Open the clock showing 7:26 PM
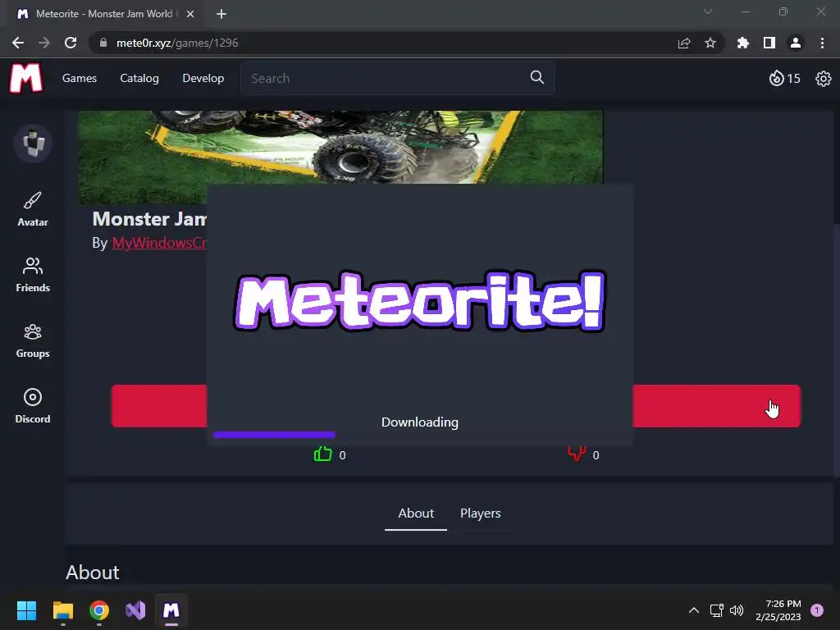Screen dimensions: 840x630 (x=778, y=610)
